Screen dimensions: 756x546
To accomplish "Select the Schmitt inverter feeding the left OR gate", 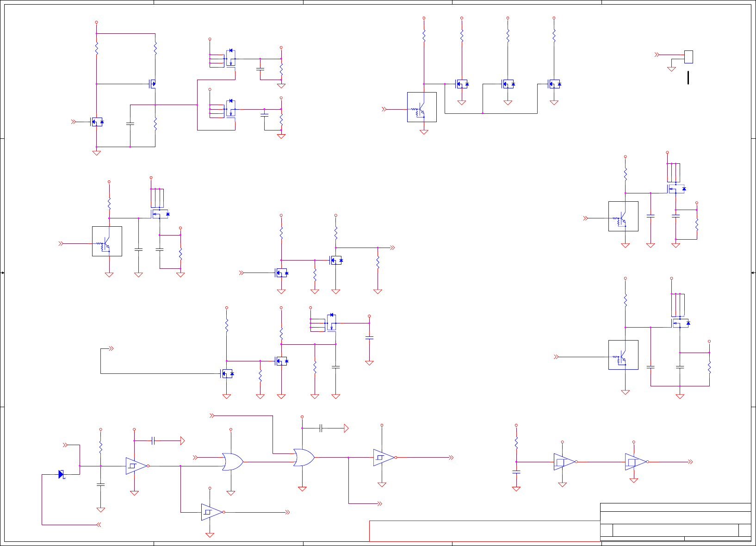I will [137, 466].
